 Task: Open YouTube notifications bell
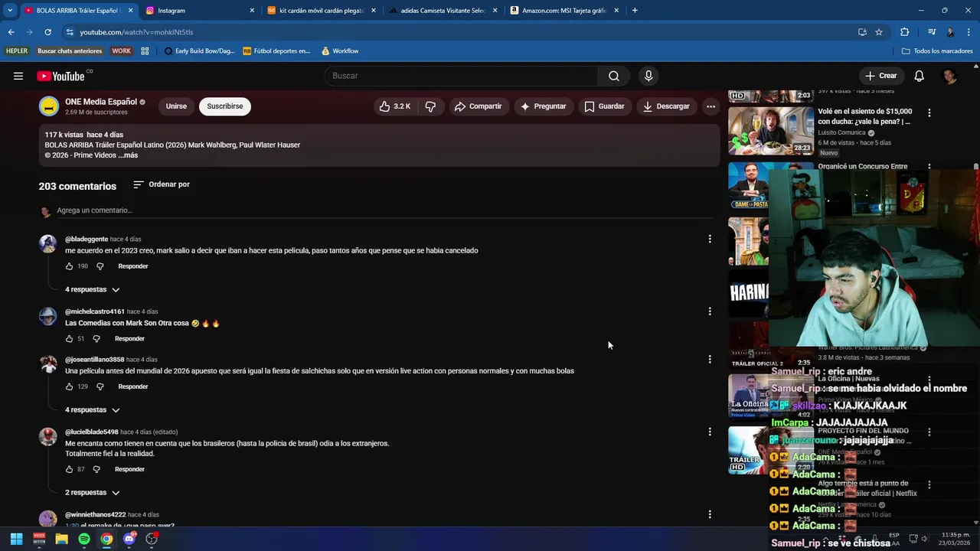pos(920,76)
